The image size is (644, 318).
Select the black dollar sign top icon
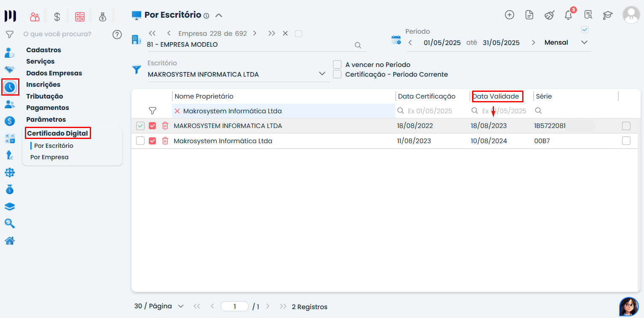57,17
